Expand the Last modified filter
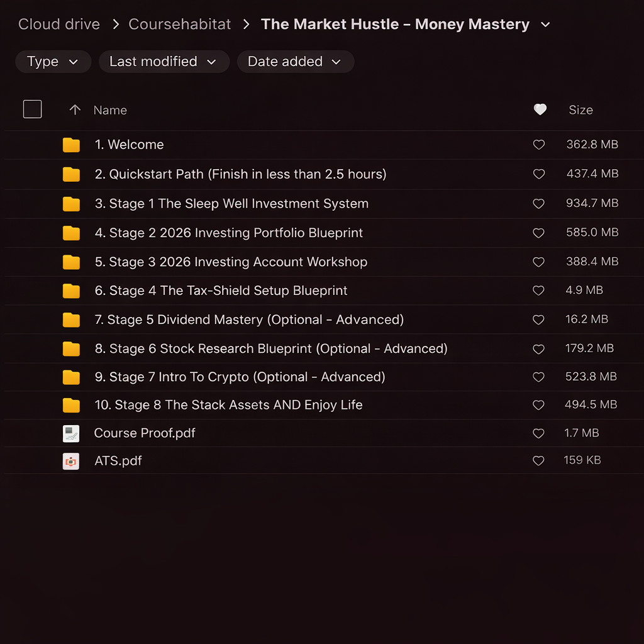This screenshot has height=644, width=644. click(163, 62)
